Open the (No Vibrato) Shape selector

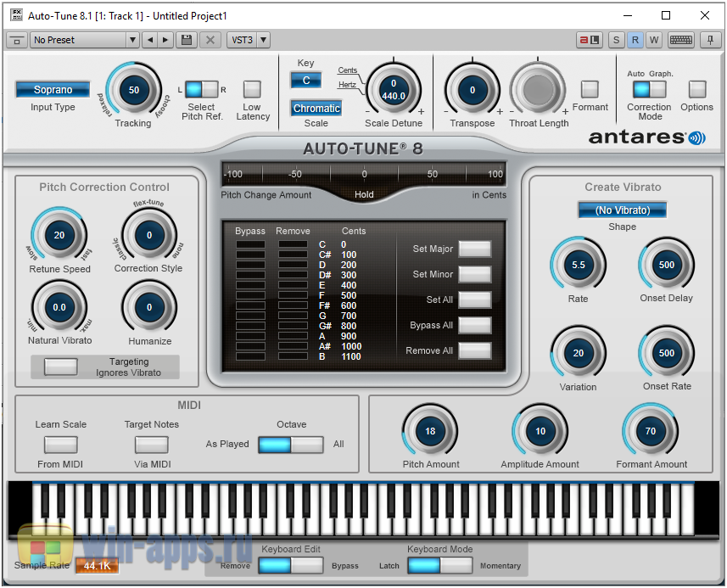[622, 210]
